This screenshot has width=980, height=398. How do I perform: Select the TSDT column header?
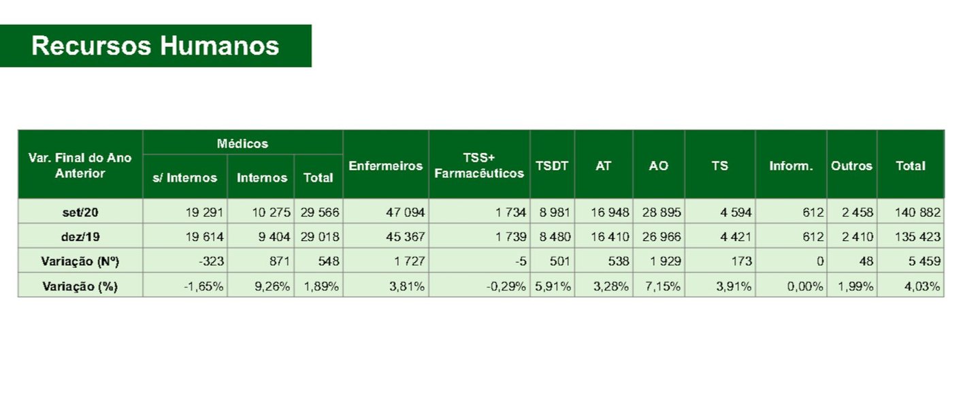552,165
